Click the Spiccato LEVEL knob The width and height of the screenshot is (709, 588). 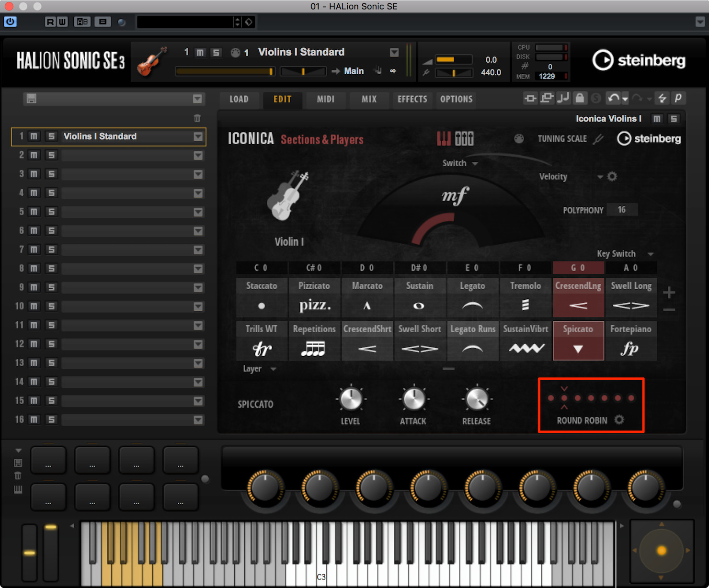coord(351,399)
